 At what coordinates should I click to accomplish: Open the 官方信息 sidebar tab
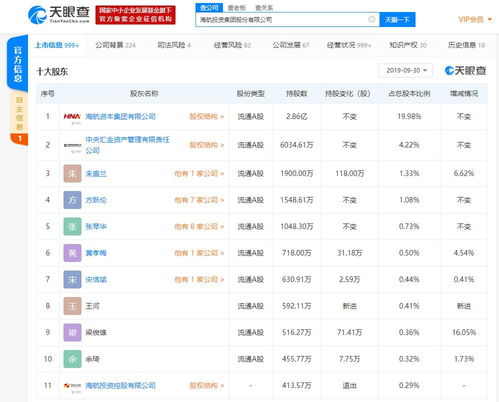tap(18, 64)
